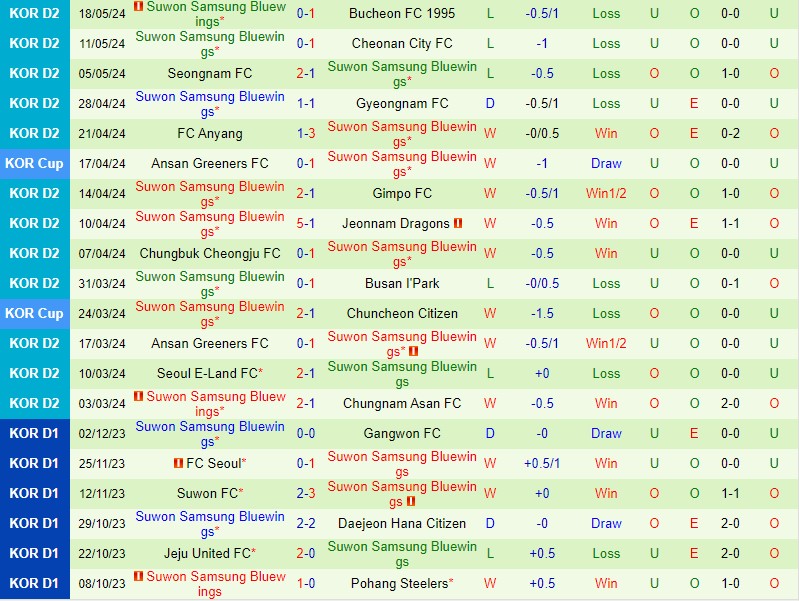The height and width of the screenshot is (601, 799).
Task: Open 1-0 score versus Pohang Steelers
Action: [x=306, y=583]
